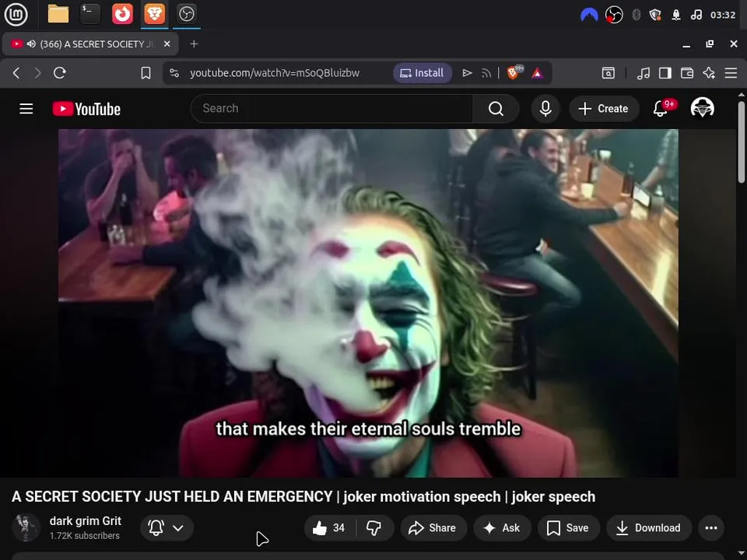Open the Create button menu
747x560 pixels.
[604, 109]
